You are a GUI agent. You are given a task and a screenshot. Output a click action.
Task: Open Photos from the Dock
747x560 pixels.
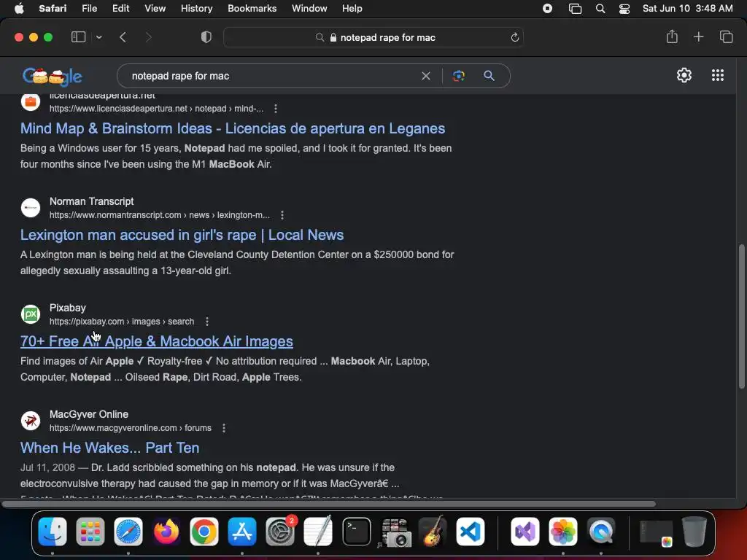click(x=563, y=532)
